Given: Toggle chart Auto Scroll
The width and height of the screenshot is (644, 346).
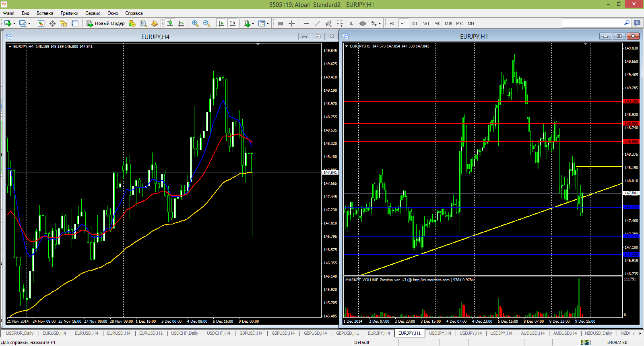Looking at the screenshot, I should click(221, 23).
